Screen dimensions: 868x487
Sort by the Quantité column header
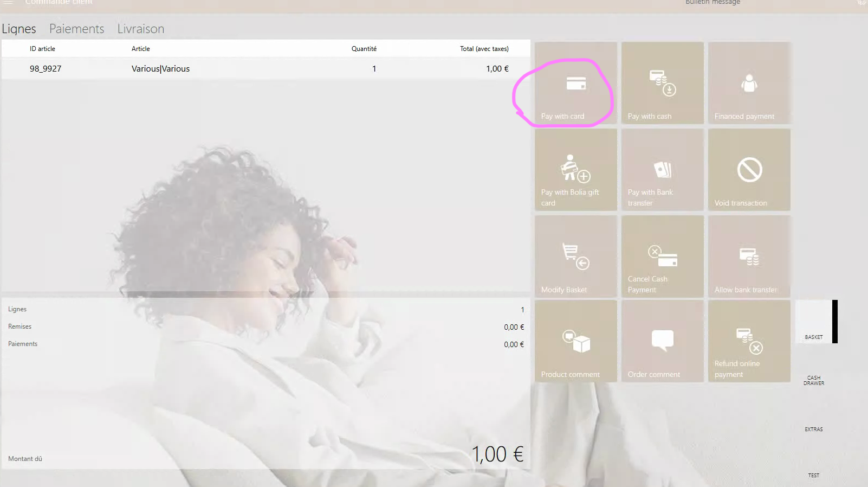pyautogui.click(x=364, y=49)
